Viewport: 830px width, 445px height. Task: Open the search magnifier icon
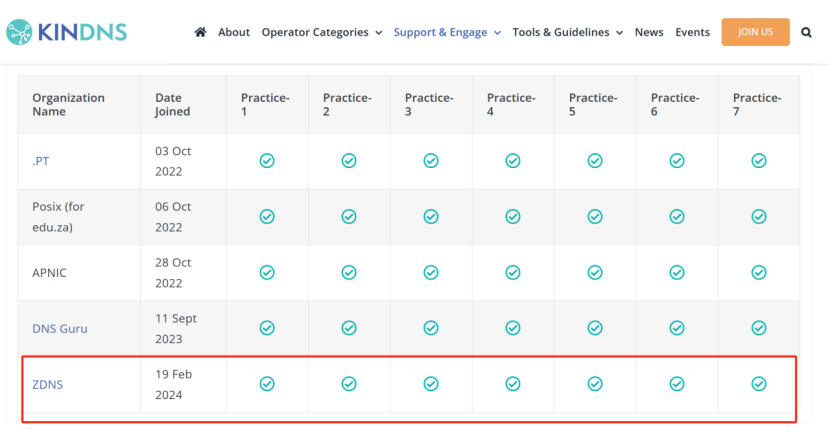click(x=807, y=32)
